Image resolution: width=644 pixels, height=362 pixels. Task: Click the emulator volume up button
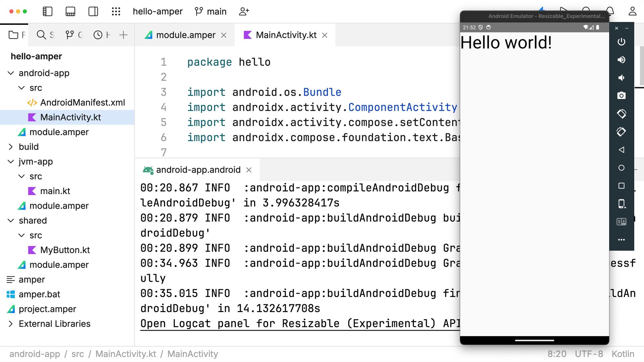[x=622, y=60]
